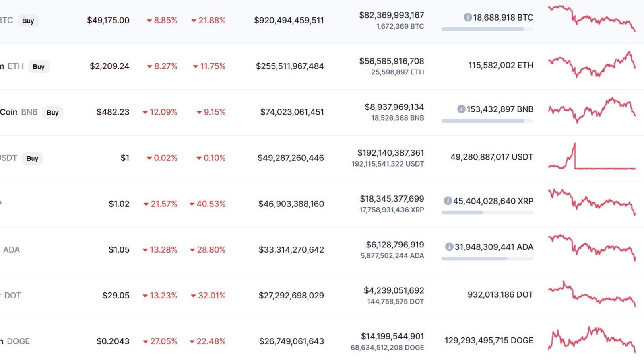Click the ADA coin name link

click(11, 250)
